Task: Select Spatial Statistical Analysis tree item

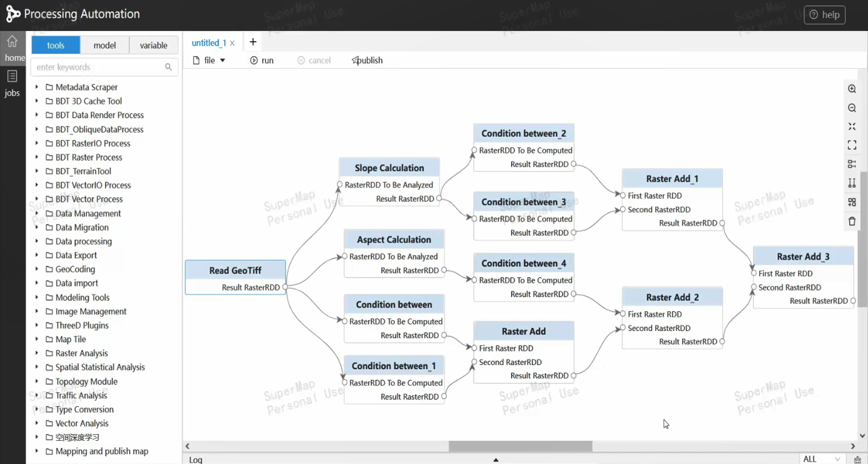Action: point(100,367)
